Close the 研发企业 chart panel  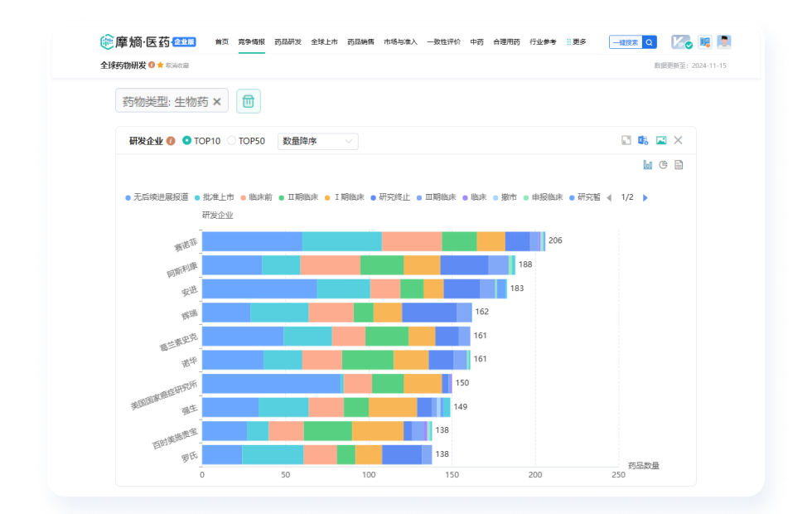click(679, 140)
